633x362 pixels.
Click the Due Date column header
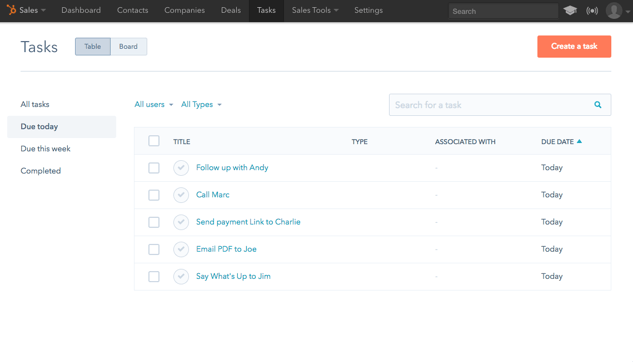pos(557,142)
